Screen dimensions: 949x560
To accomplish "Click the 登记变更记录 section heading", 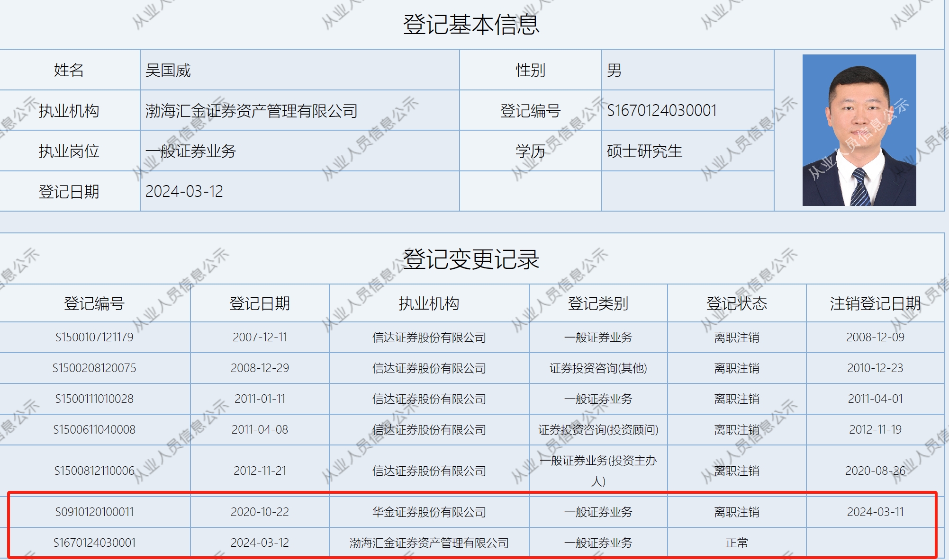I will pyautogui.click(x=471, y=259).
